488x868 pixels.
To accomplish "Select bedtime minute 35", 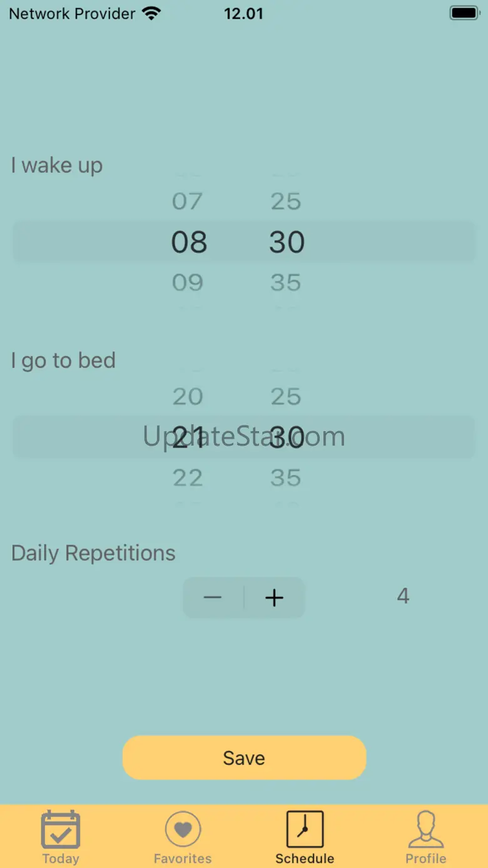I will point(286,478).
